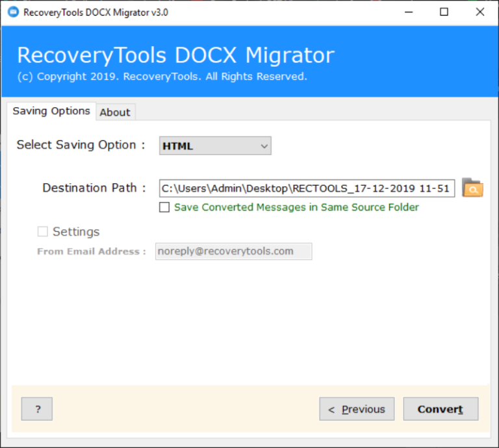Expand the Select Saving Option dropdown showing HTML
Screen dimensions: 499x448
click(x=215, y=146)
